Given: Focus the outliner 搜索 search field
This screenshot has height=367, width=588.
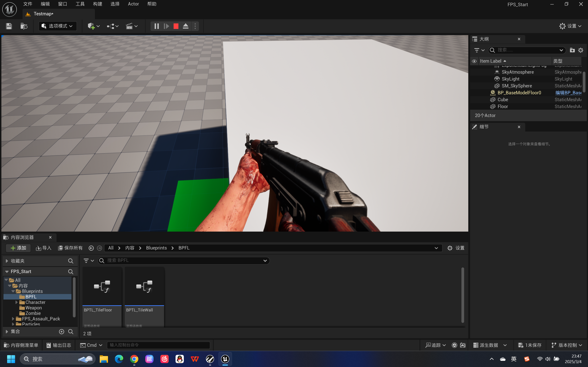Looking at the screenshot, I should click(x=527, y=50).
